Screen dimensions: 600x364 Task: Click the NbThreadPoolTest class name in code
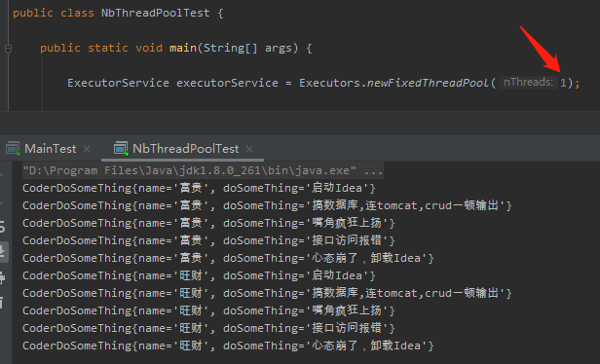pos(156,13)
